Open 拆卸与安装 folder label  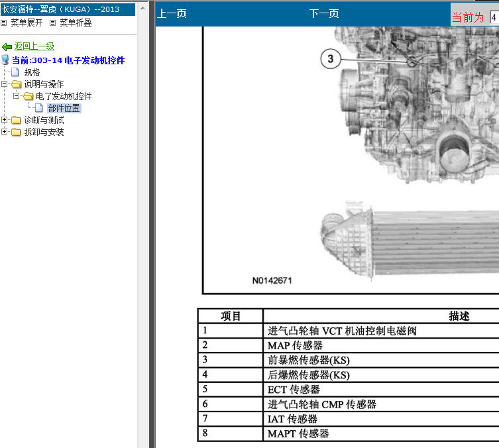(44, 132)
